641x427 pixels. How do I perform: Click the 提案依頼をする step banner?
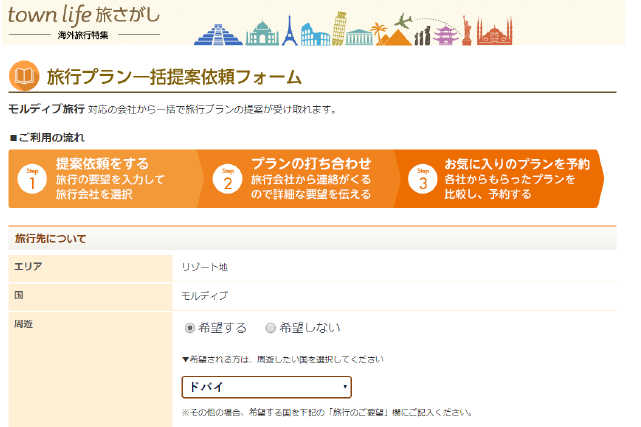coord(105,179)
